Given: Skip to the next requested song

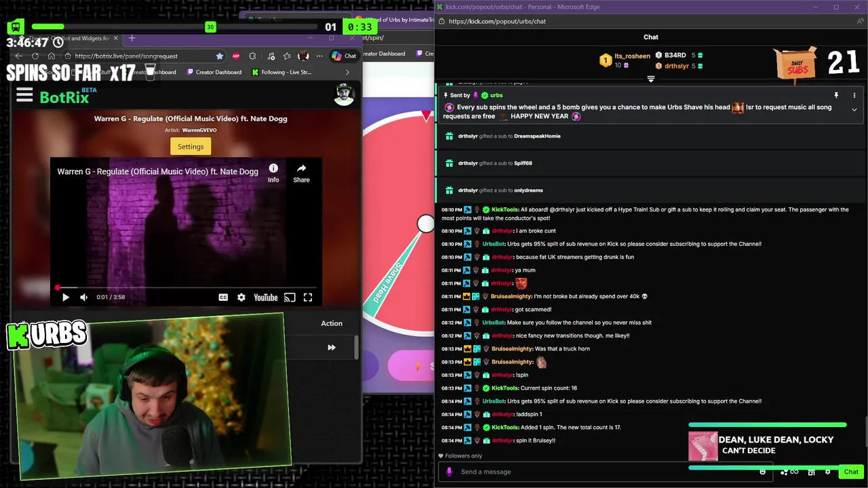Looking at the screenshot, I should tap(332, 348).
